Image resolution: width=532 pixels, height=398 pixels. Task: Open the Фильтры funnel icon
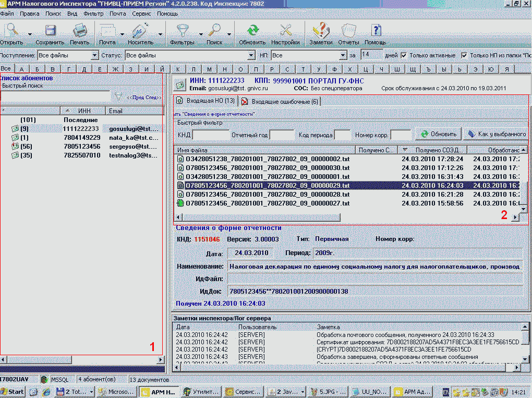(183, 31)
